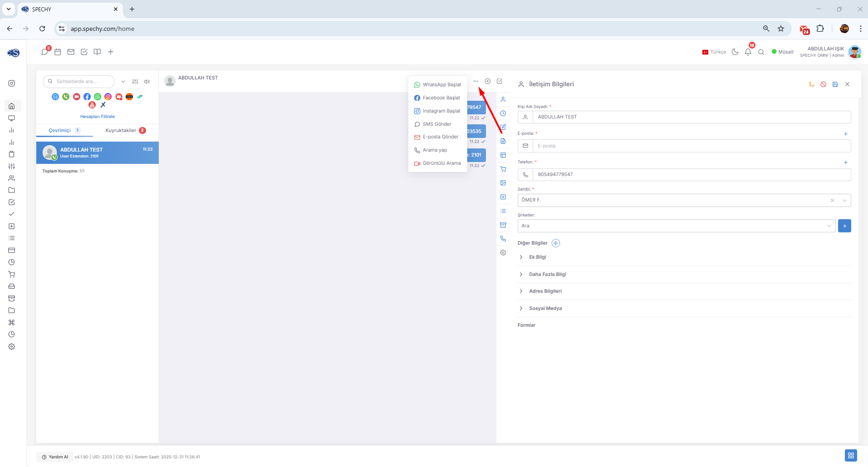Filter chats by YouTube channel icon
868x467 pixels.
tap(92, 105)
